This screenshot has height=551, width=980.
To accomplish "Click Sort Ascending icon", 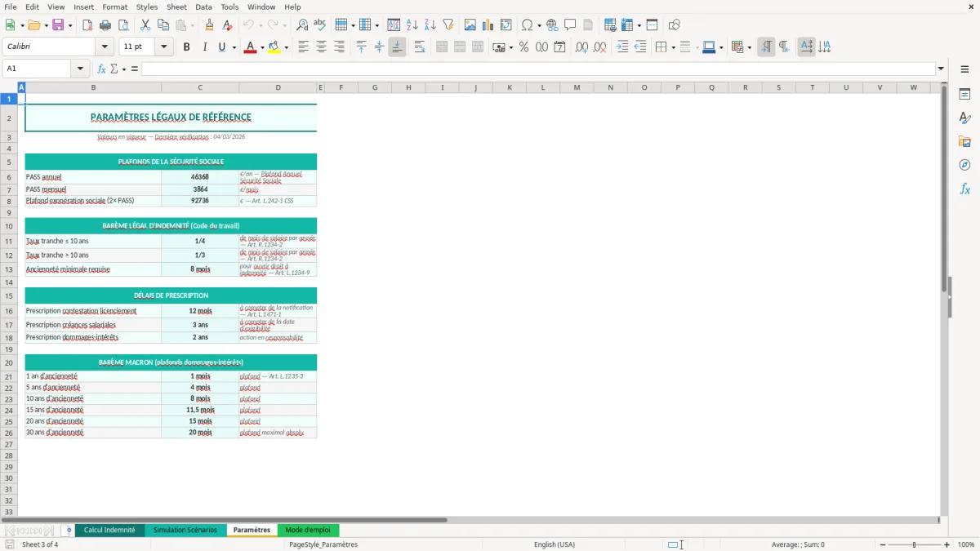I will (x=412, y=25).
